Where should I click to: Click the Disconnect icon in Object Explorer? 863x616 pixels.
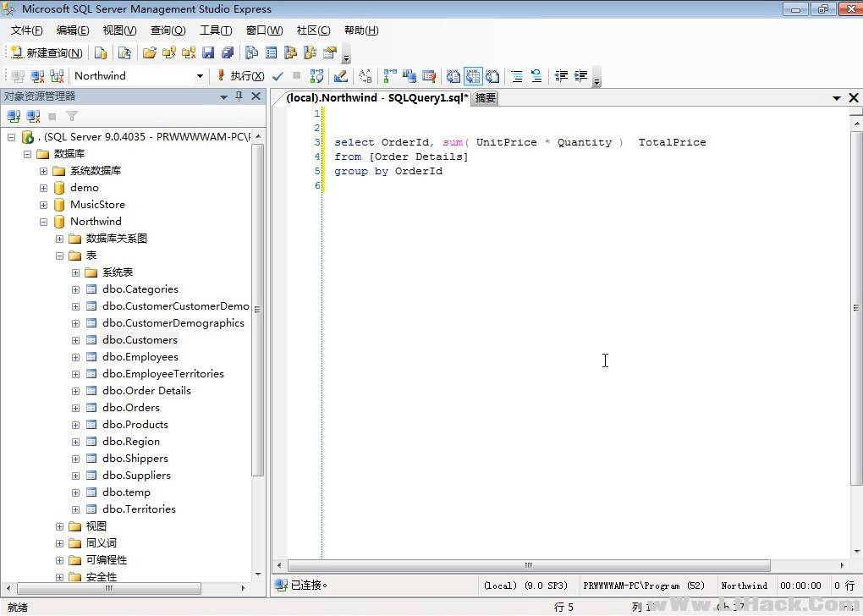33,116
